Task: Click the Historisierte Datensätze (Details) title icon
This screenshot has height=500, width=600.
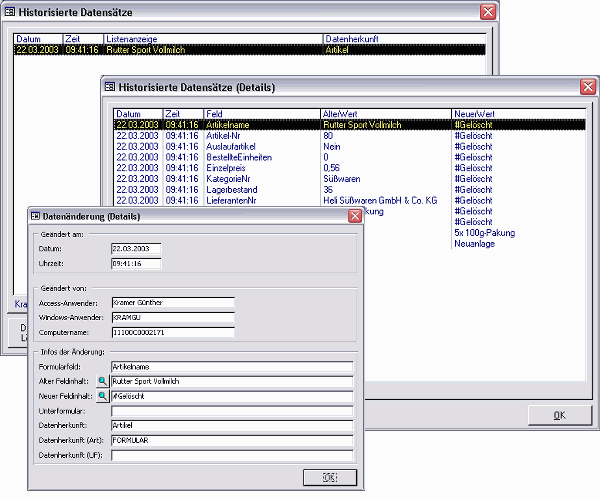Action: (110, 87)
